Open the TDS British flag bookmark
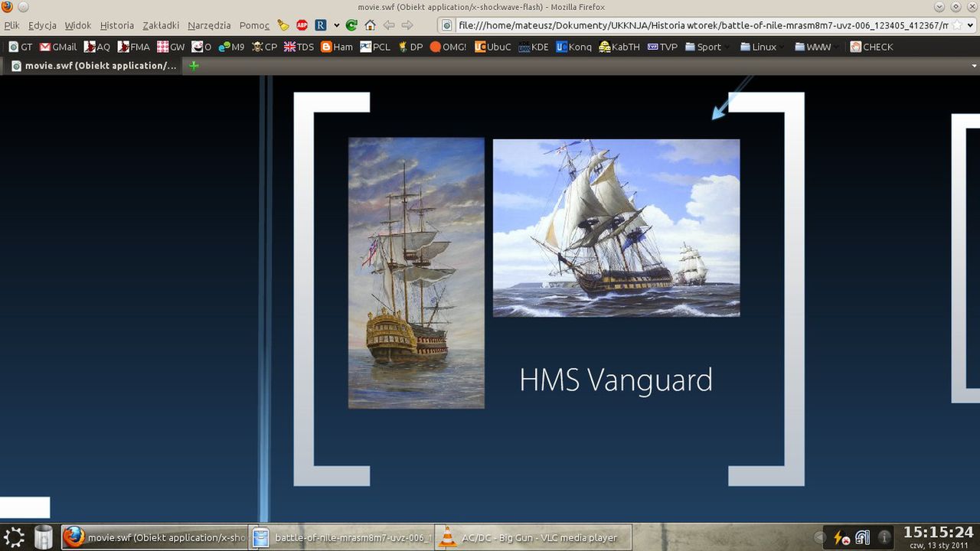Viewport: 980px width, 551px height. 299,47
